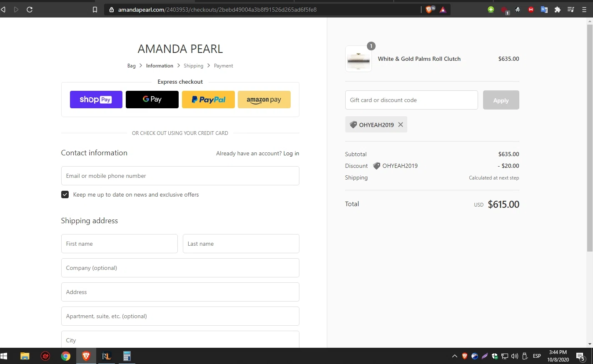This screenshot has height=364, width=593.
Task: Reload the checkout page
Action: [30, 9]
